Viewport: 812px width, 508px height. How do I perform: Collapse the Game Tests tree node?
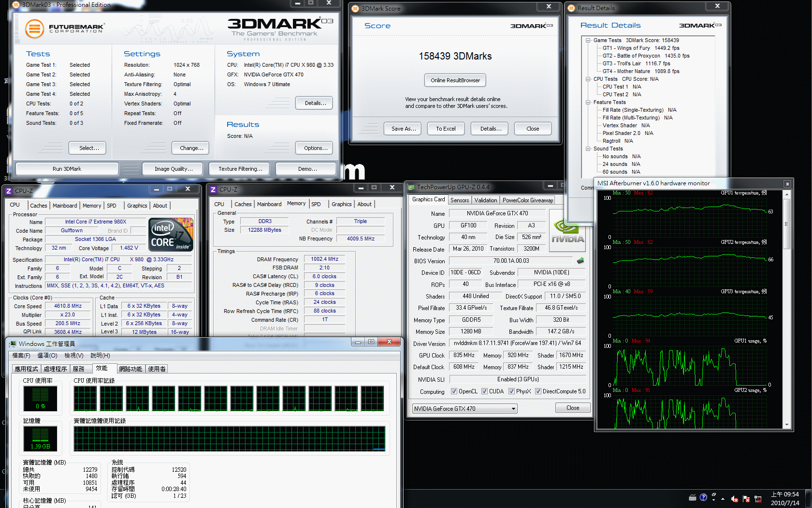(x=588, y=40)
